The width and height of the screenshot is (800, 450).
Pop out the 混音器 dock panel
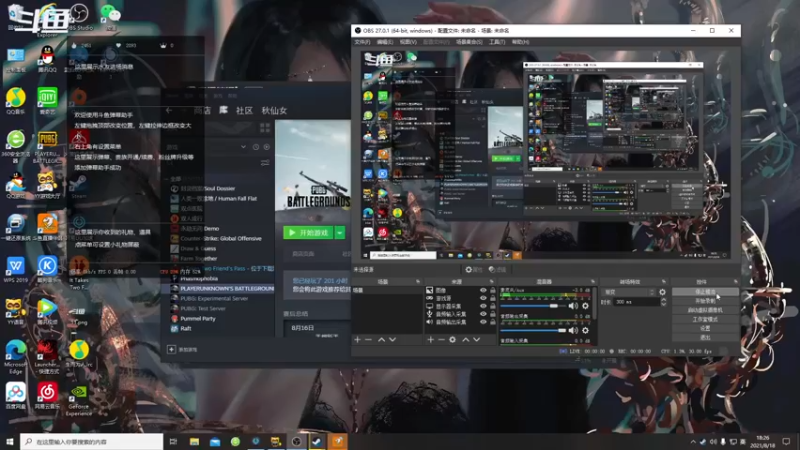(593, 282)
